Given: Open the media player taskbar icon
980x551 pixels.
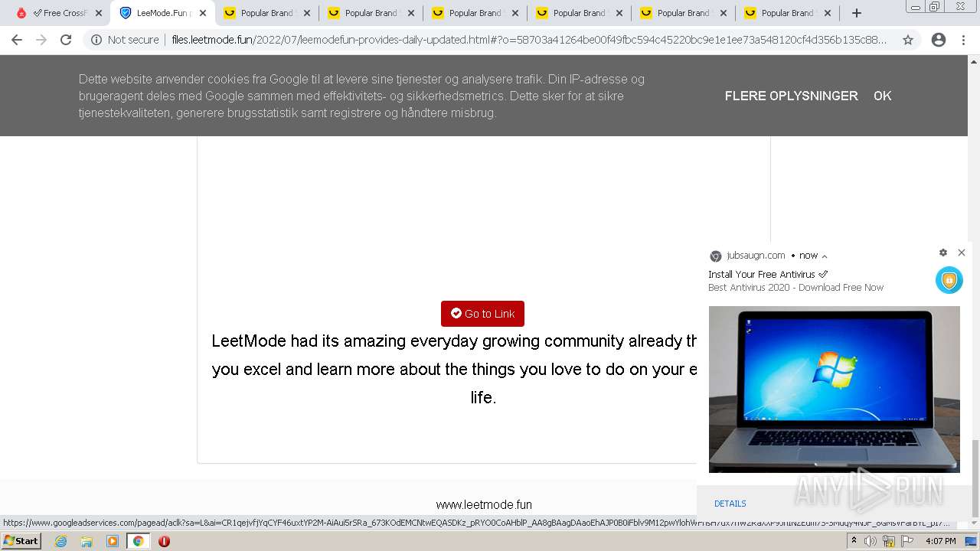Looking at the screenshot, I should (113, 541).
